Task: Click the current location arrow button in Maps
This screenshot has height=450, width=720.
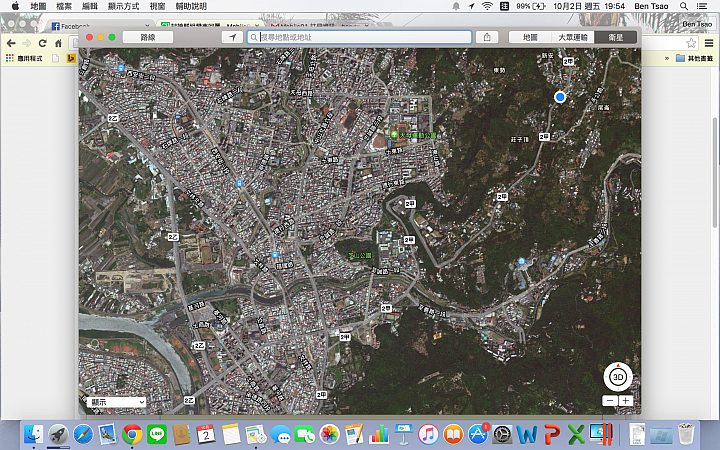Action: [232, 37]
